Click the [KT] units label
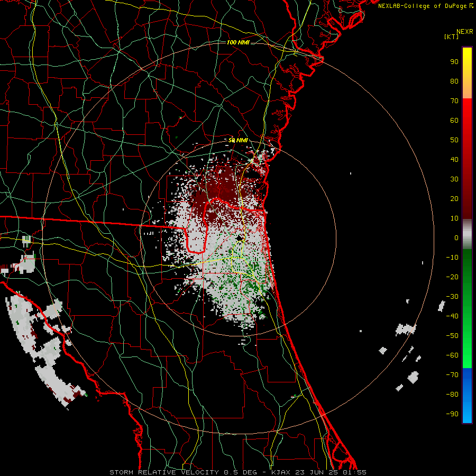 pos(452,36)
